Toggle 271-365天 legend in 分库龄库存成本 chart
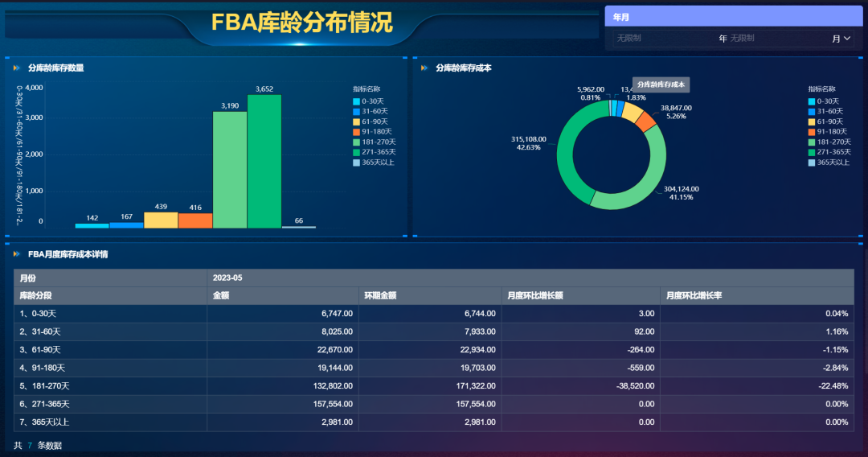868x457 pixels. click(829, 152)
